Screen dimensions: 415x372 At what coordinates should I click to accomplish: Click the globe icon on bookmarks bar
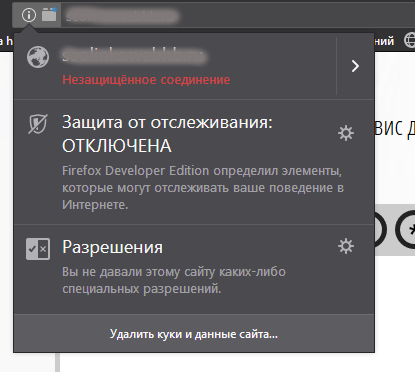409,41
